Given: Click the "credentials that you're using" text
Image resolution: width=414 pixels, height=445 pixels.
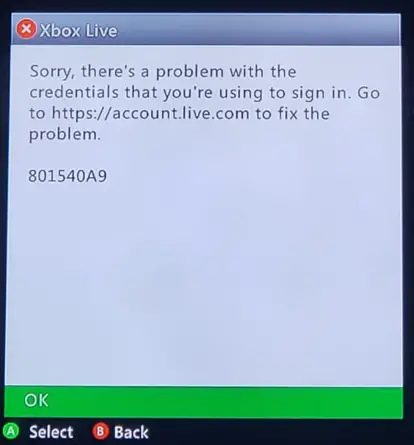Looking at the screenshot, I should (x=121, y=93).
